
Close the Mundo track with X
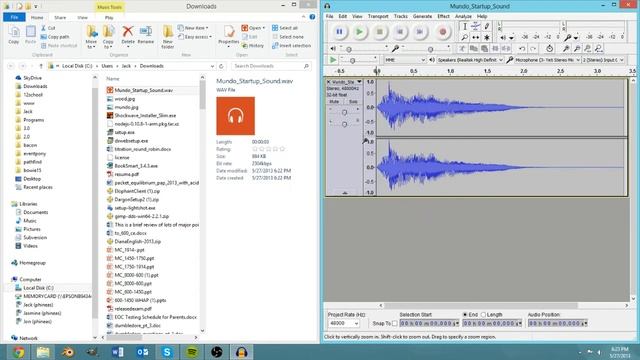coord(329,82)
